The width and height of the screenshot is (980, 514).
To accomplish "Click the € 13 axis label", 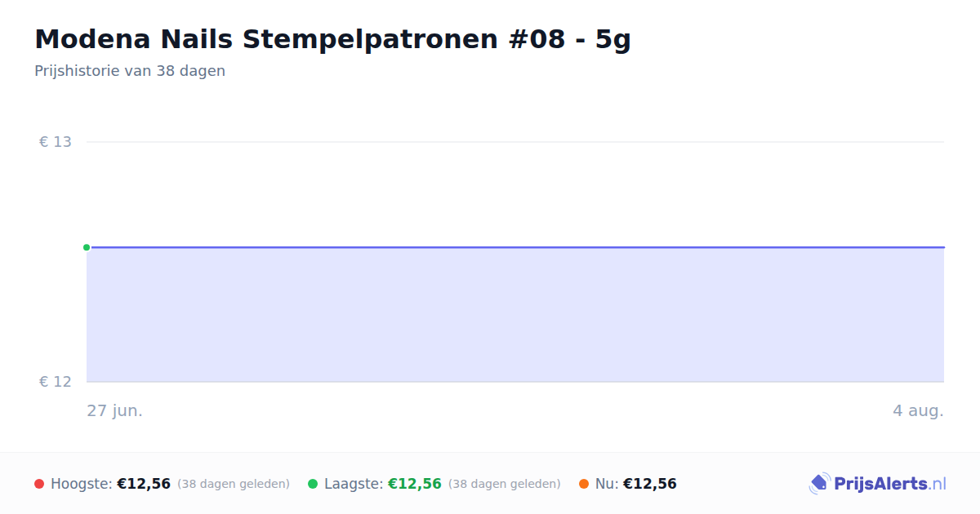I will pyautogui.click(x=56, y=142).
